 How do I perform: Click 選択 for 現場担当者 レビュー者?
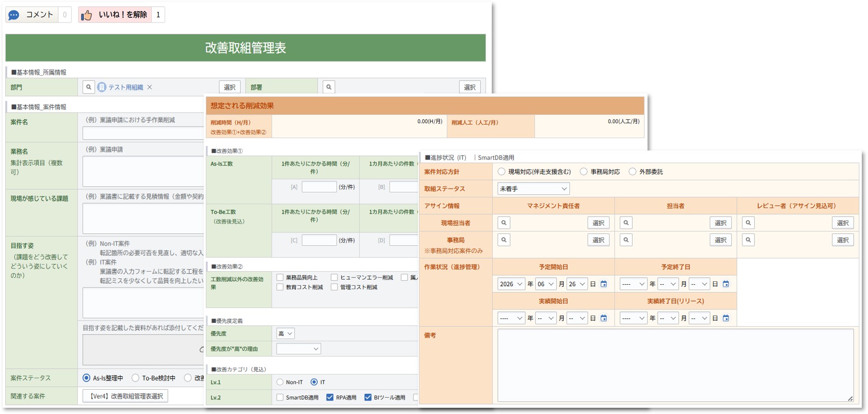click(843, 223)
